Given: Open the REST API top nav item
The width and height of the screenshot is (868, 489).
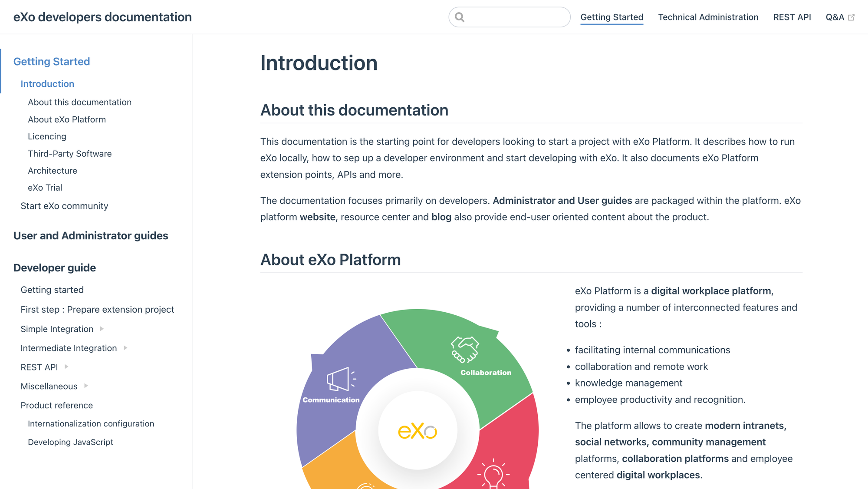Looking at the screenshot, I should tap(792, 17).
